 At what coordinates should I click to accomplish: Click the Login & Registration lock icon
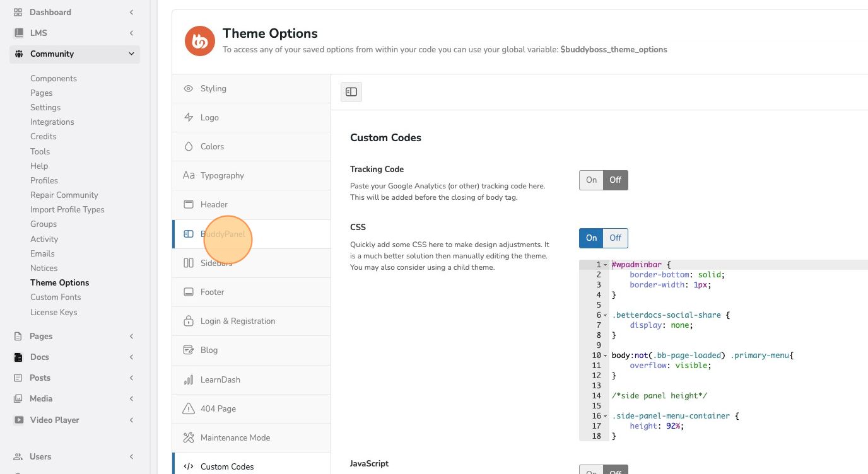click(x=188, y=321)
